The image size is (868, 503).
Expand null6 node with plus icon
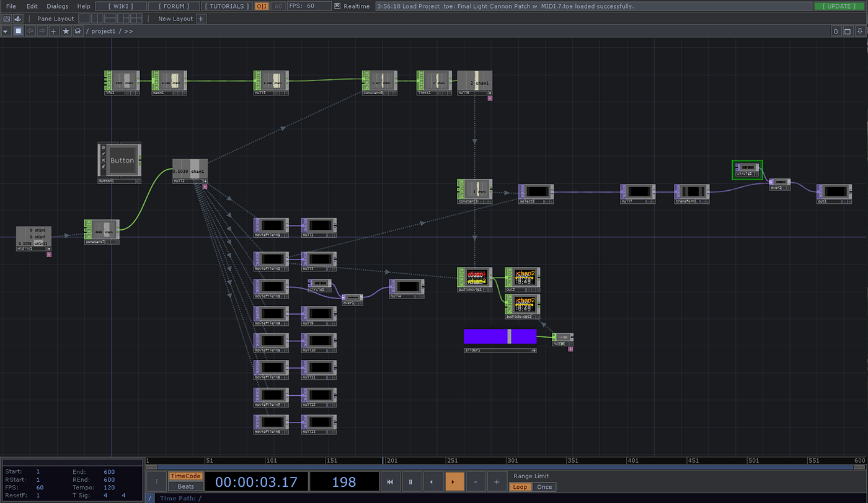pyautogui.click(x=489, y=93)
